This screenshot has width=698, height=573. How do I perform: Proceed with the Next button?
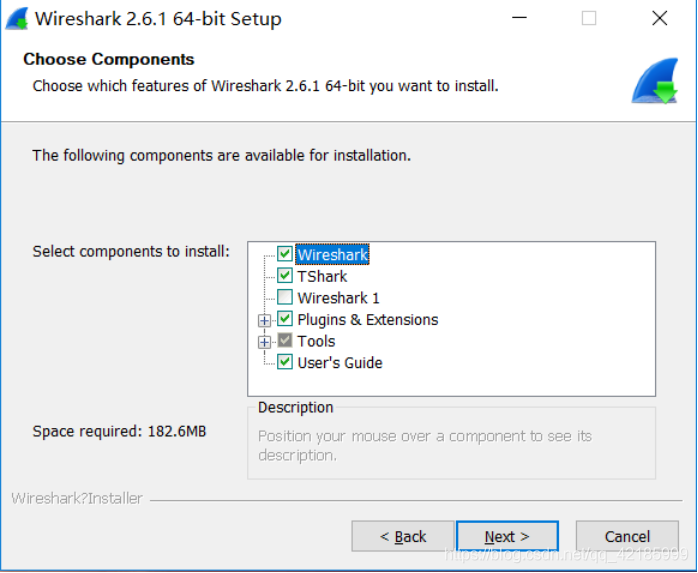[507, 537]
